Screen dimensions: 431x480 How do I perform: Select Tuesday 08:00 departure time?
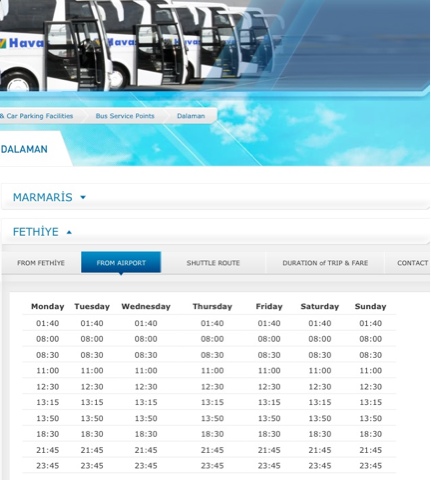(x=92, y=339)
